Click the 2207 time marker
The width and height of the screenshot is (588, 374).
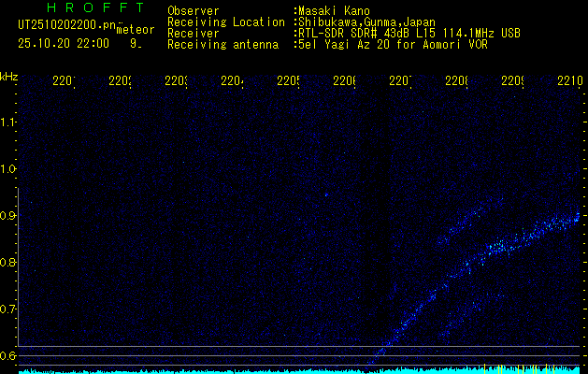point(401,81)
